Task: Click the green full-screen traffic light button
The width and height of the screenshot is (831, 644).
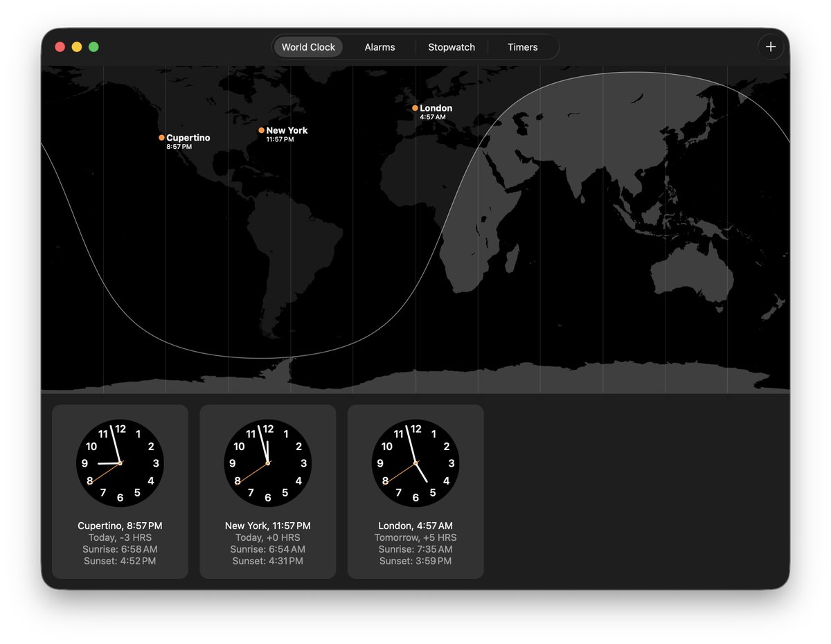Action: [x=93, y=46]
